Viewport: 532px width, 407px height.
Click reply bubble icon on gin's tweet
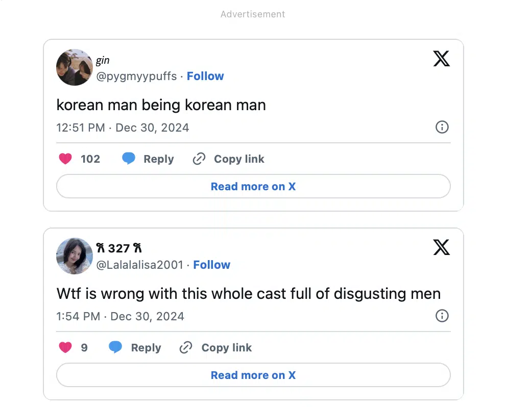coord(129,159)
